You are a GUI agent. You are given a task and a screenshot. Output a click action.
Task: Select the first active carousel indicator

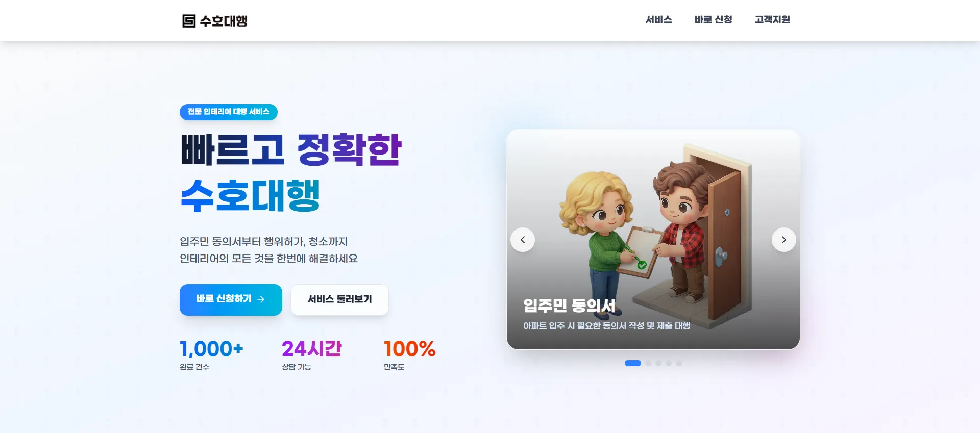[x=633, y=363]
